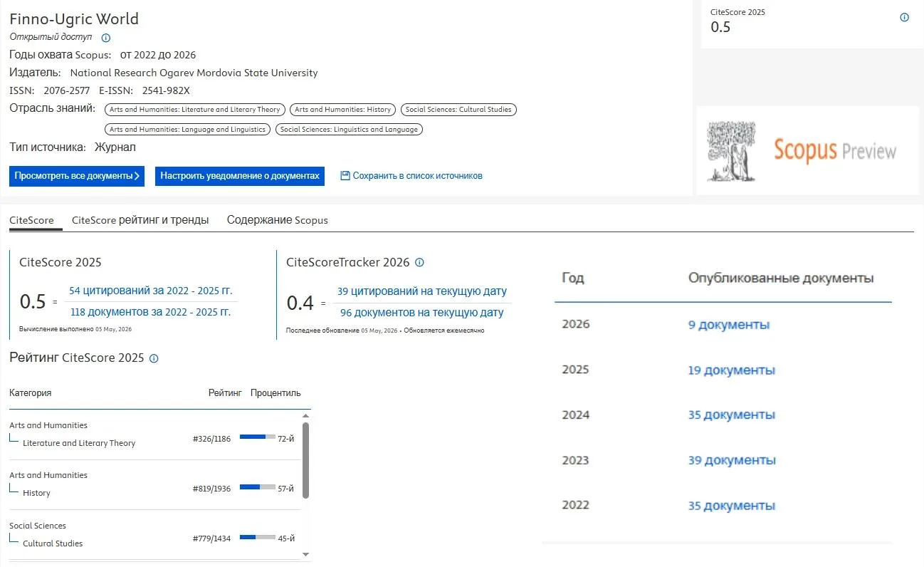Open 39 документы link for 2023
This screenshot has height=567, width=924.
click(732, 461)
